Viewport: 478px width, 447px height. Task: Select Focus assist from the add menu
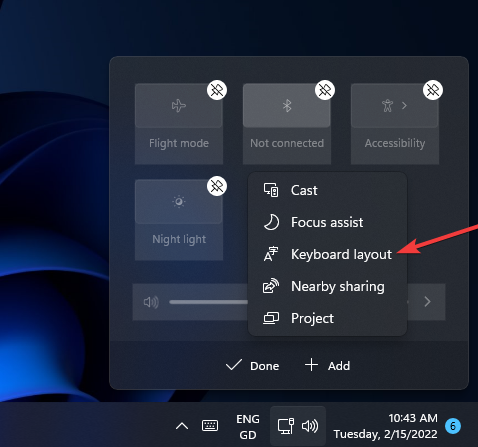coord(327,222)
